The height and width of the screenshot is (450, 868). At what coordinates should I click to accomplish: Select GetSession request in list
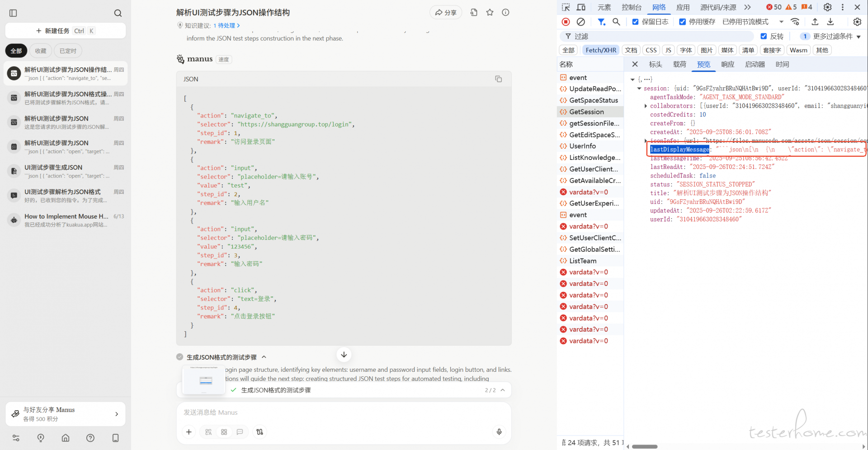590,112
